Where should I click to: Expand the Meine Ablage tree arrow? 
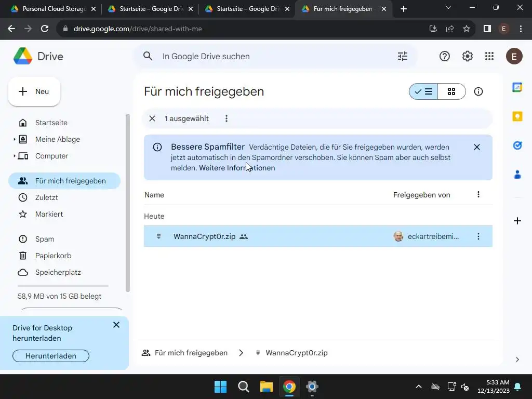14,139
